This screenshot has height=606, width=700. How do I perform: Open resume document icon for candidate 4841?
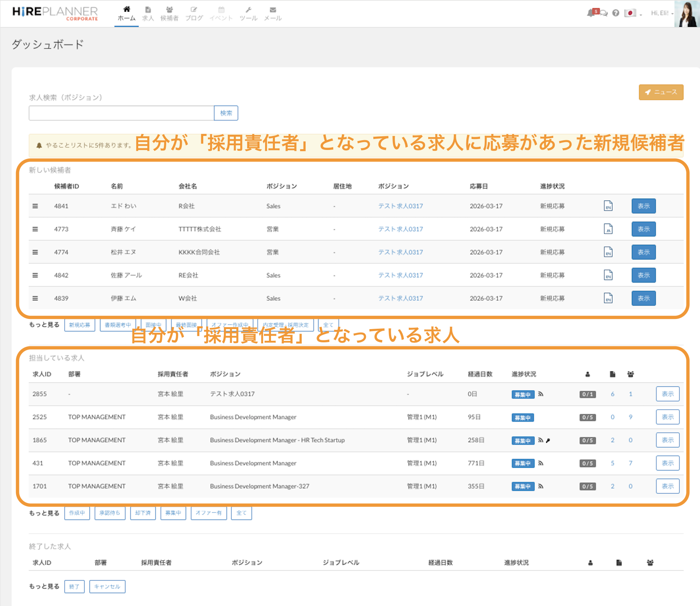pos(608,206)
